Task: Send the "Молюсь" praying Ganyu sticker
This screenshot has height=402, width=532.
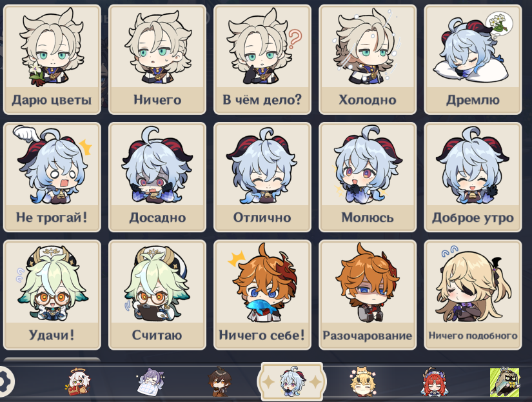Action: 368,177
